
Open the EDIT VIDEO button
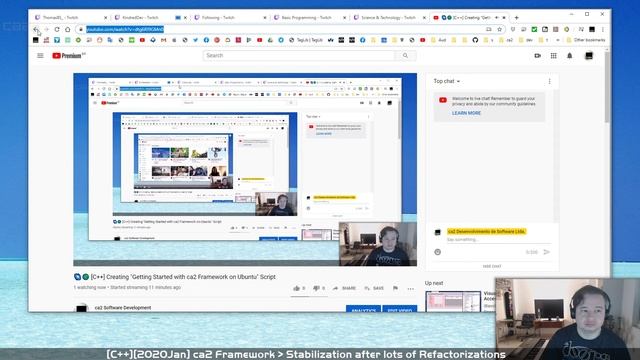400,309
